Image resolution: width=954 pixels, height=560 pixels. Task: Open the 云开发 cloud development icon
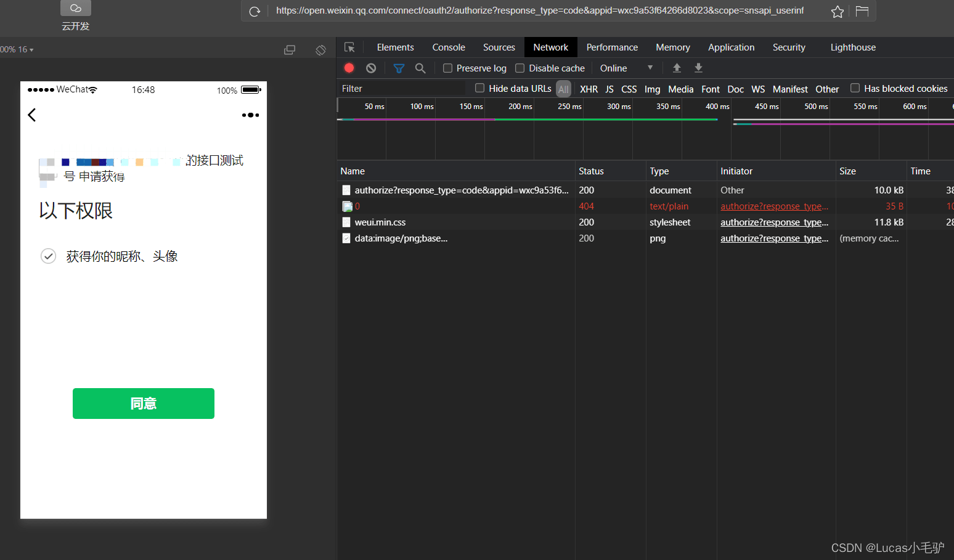[x=76, y=8]
